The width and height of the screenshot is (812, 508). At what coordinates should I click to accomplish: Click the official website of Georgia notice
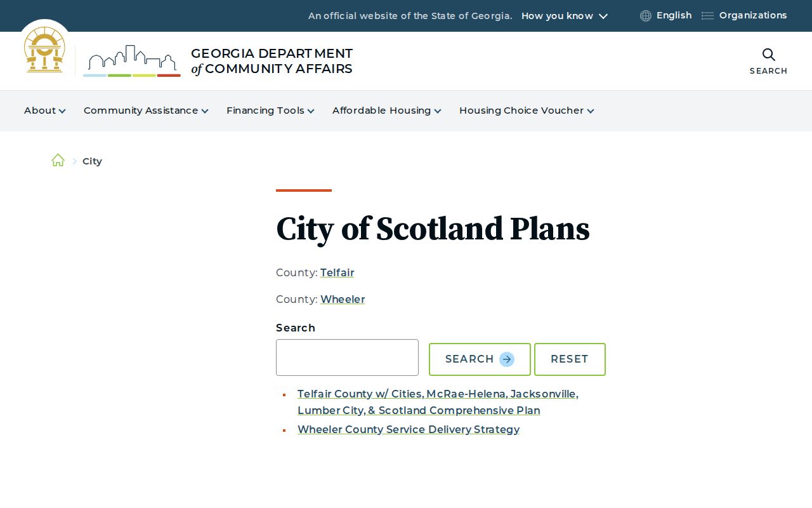point(410,16)
